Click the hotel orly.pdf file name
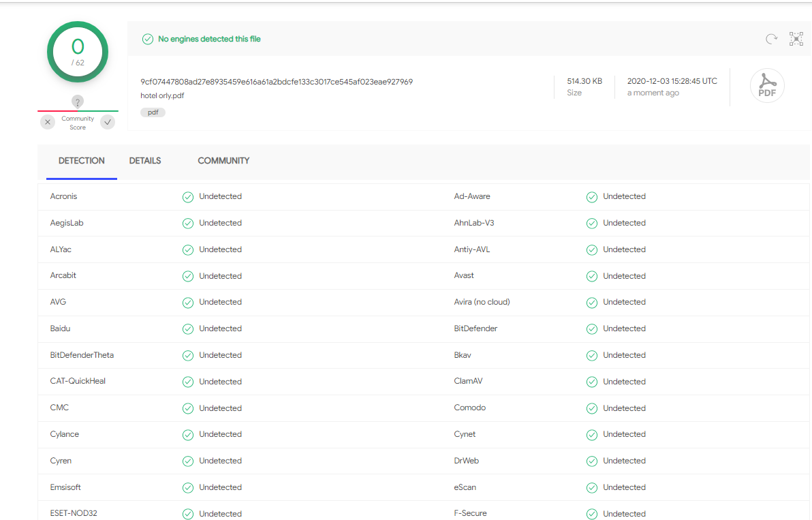 162,95
